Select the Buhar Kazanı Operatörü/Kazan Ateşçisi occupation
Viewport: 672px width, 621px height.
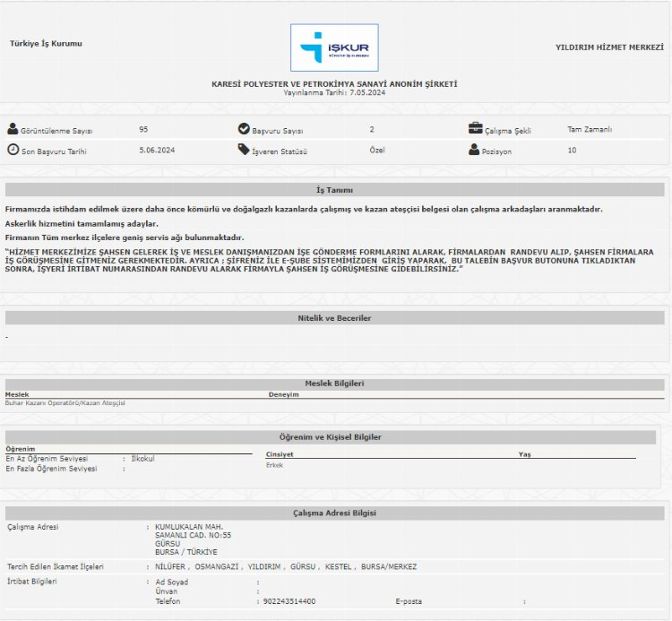point(65,403)
